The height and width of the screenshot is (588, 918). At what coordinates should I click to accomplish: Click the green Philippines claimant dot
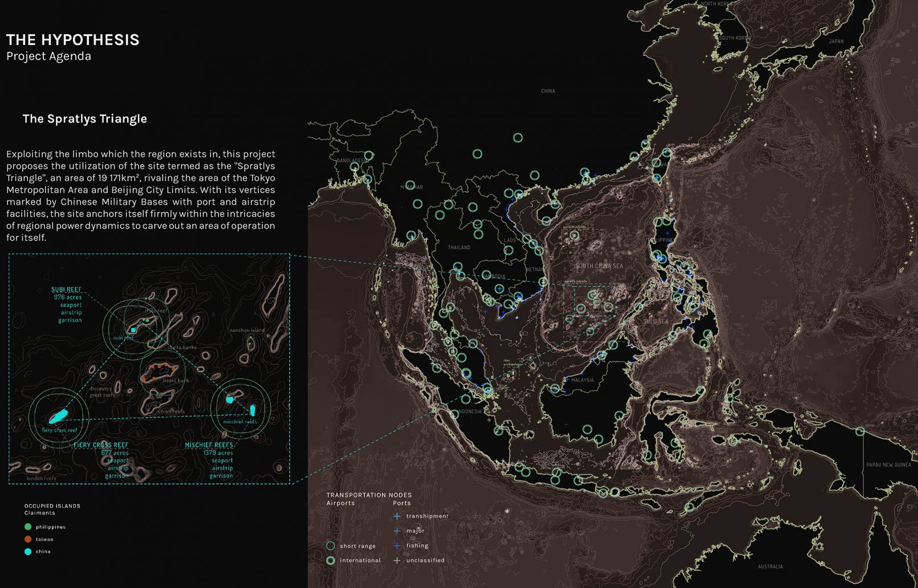pyautogui.click(x=28, y=527)
